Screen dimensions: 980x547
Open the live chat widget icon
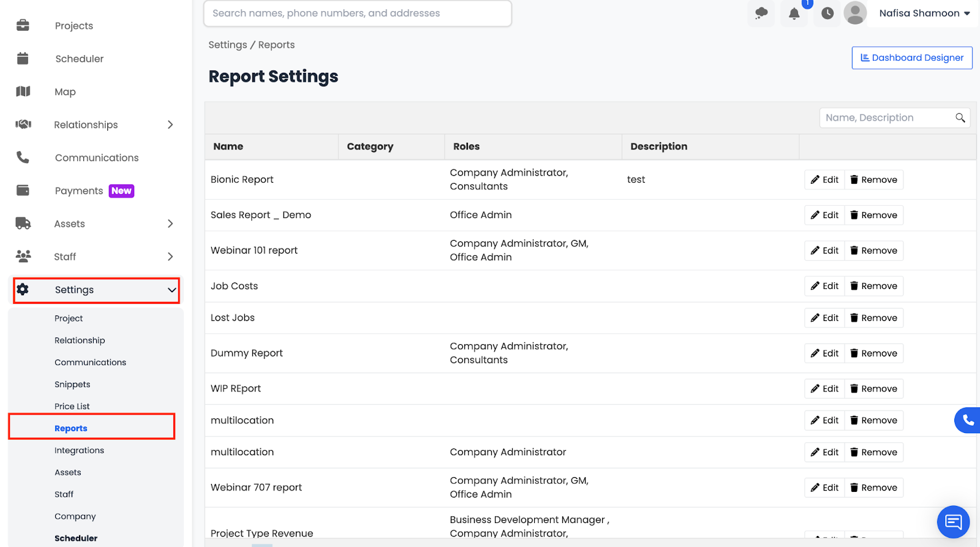click(953, 521)
